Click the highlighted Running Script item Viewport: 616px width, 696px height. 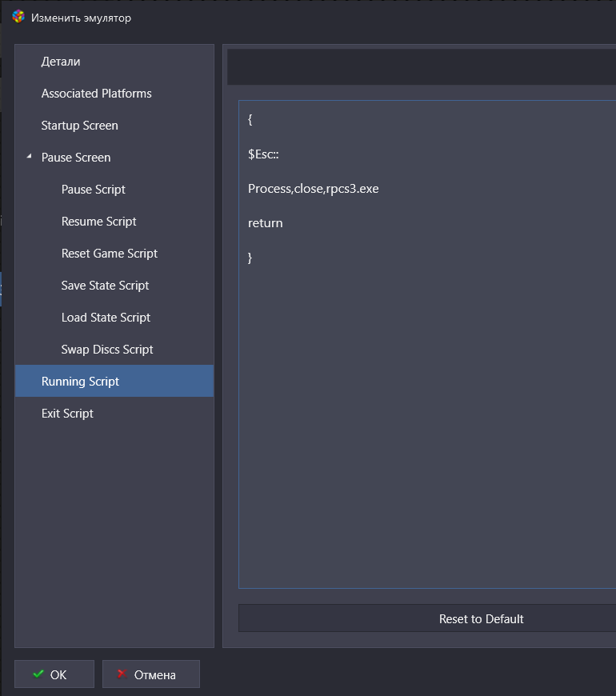(x=114, y=381)
